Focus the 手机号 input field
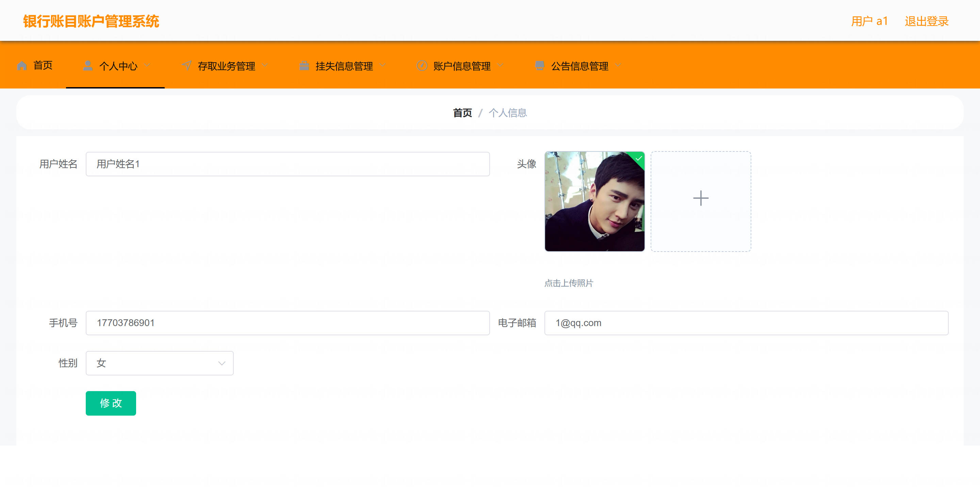 pyautogui.click(x=288, y=323)
